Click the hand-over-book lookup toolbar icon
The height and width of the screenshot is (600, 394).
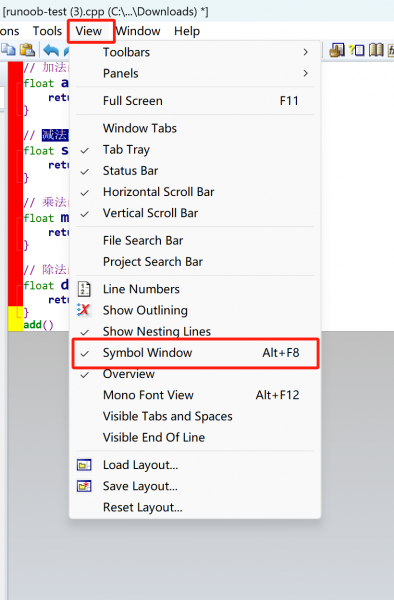337,50
